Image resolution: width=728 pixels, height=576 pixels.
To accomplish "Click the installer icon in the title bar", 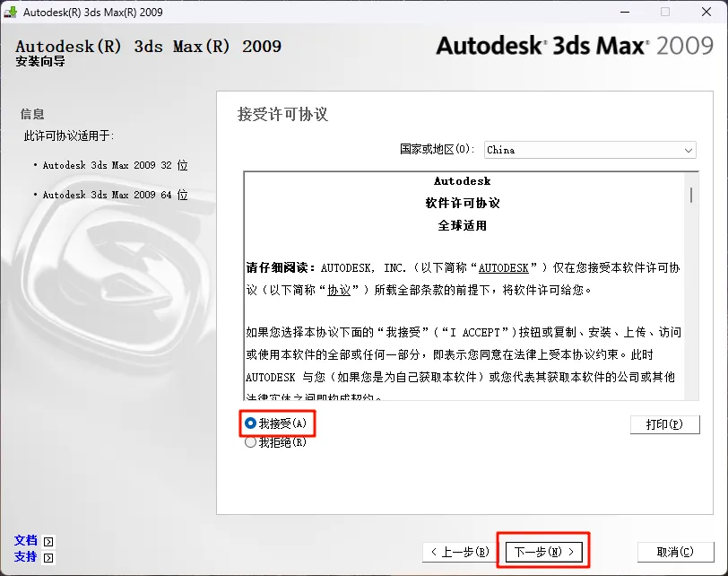I will [x=11, y=12].
